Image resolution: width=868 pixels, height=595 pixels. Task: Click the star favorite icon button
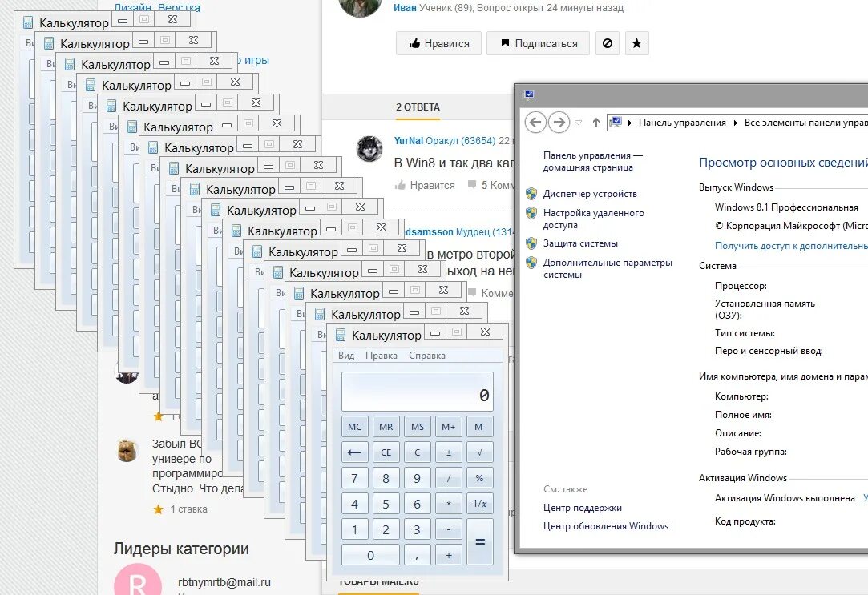(636, 43)
